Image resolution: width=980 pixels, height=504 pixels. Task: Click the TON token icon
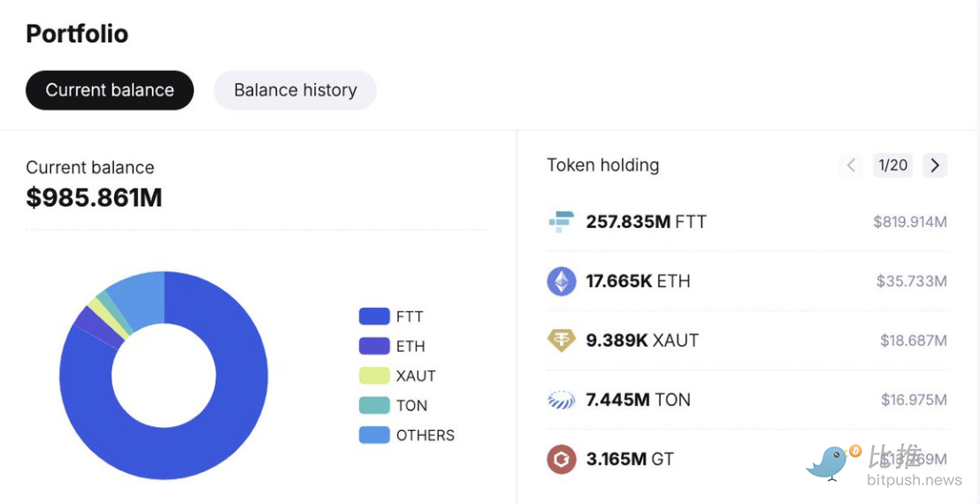561,400
